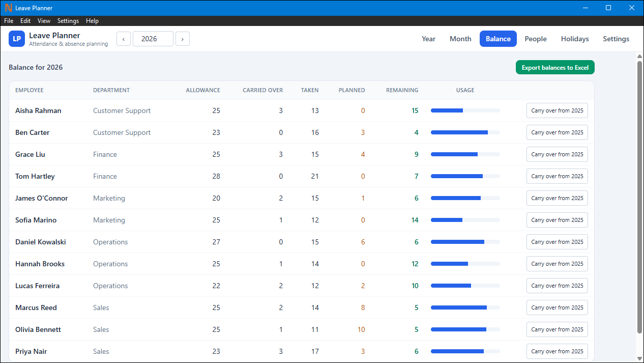Click the LP app logo icon
644x363 pixels.
coord(17,39)
